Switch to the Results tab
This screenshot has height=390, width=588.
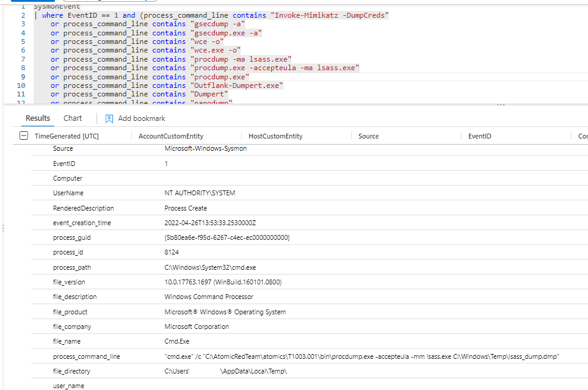coord(38,118)
